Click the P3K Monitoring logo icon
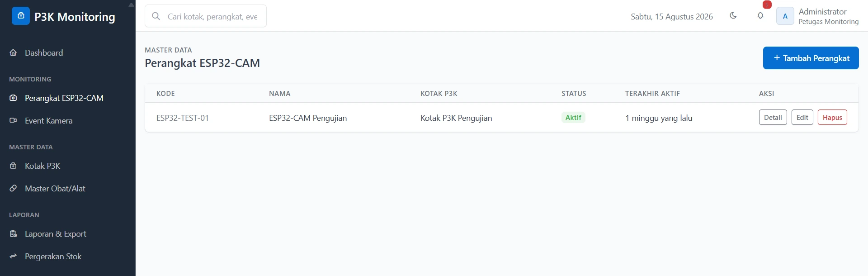The width and height of the screenshot is (868, 276). pyautogui.click(x=21, y=16)
